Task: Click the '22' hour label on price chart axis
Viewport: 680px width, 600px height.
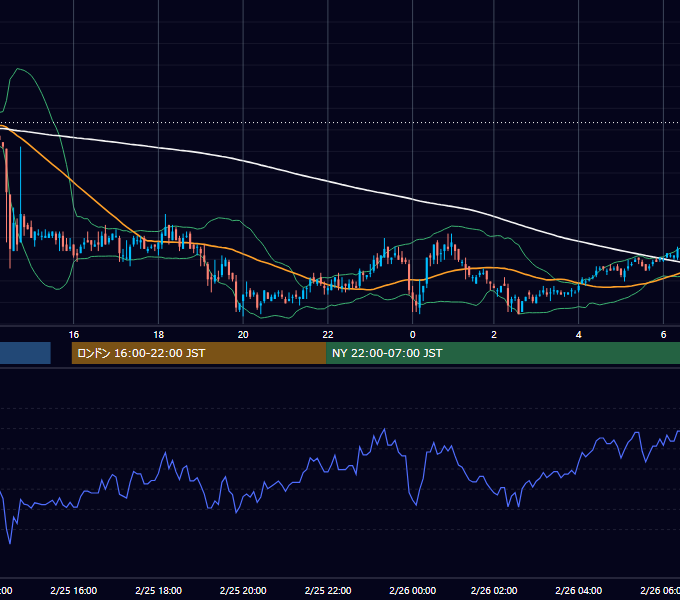Action: [x=328, y=335]
